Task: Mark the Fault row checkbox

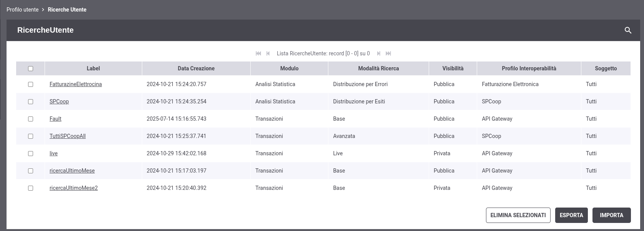Action: pyautogui.click(x=30, y=119)
